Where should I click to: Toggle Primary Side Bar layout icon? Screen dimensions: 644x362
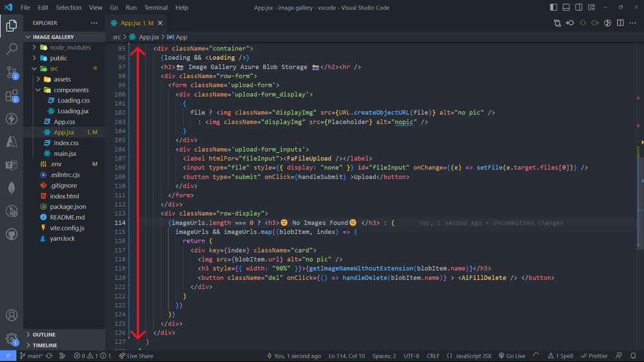coord(554,7)
